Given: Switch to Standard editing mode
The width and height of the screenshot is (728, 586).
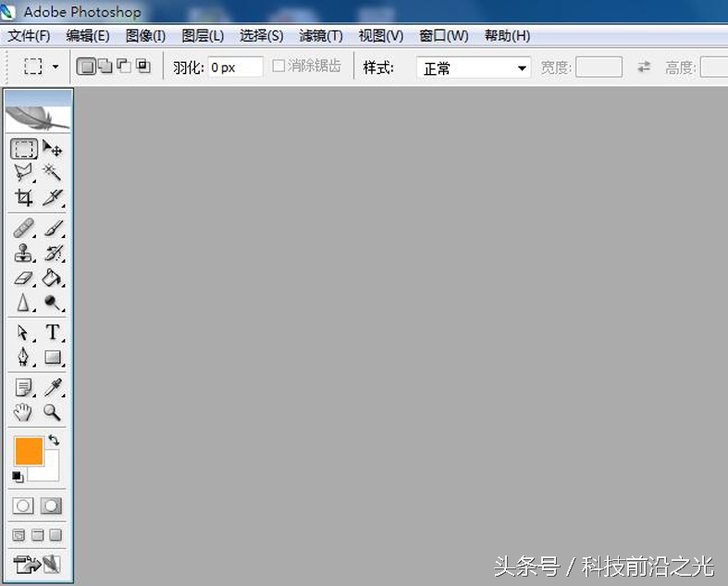Looking at the screenshot, I should click(x=23, y=505).
